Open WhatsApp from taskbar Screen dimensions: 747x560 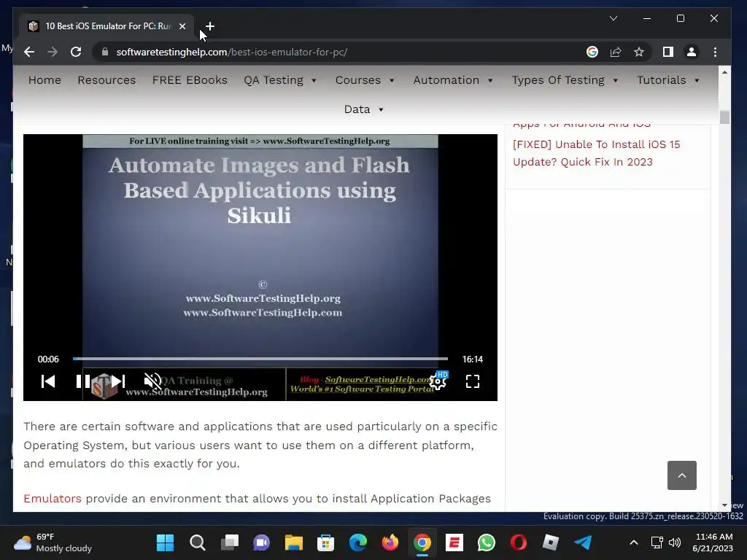tap(487, 542)
